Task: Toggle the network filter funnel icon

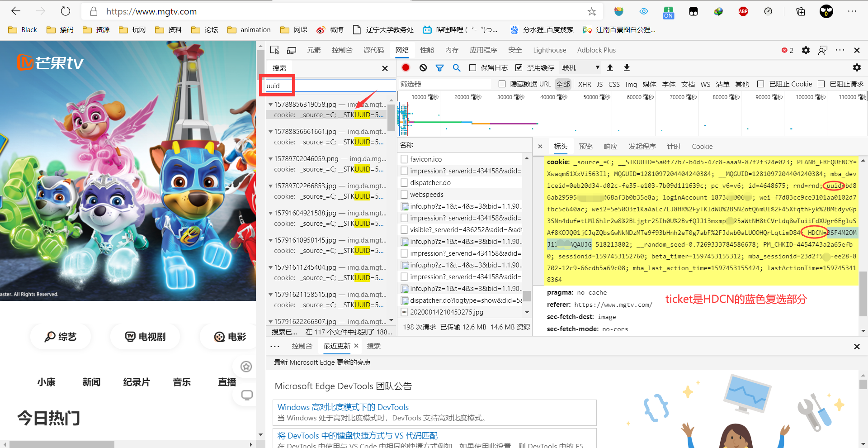Action: 439,68
